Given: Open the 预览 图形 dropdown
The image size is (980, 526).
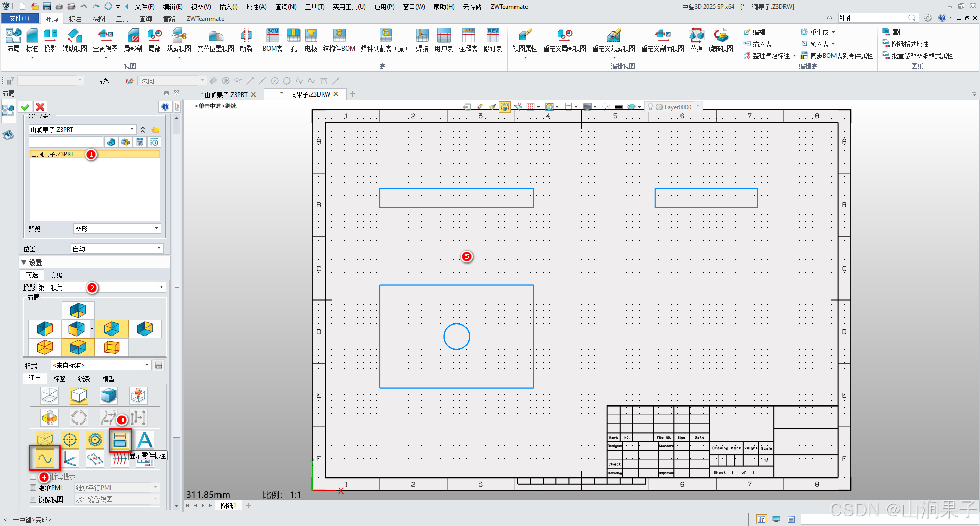Looking at the screenshot, I should pyautogui.click(x=117, y=229).
